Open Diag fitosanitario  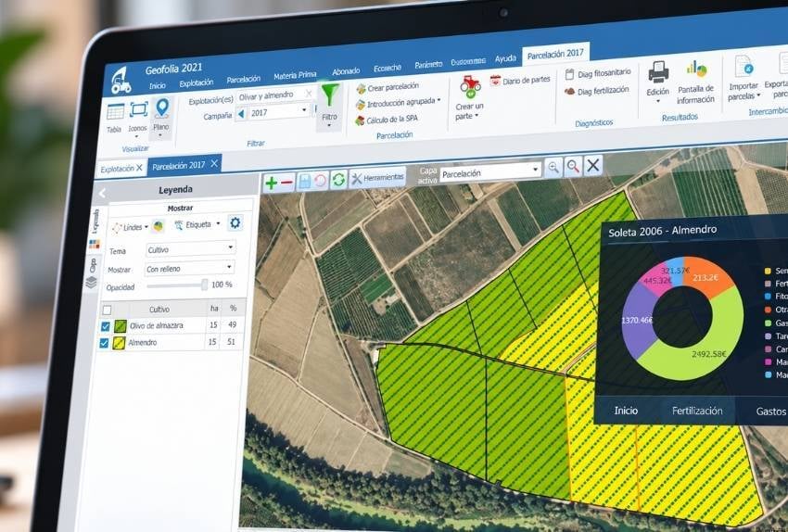[598, 74]
